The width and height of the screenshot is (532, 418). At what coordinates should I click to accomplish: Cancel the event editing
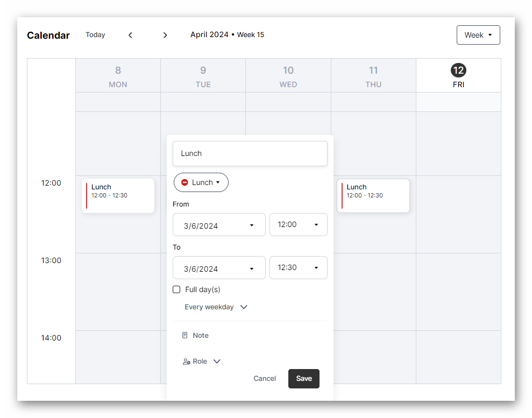coord(265,379)
